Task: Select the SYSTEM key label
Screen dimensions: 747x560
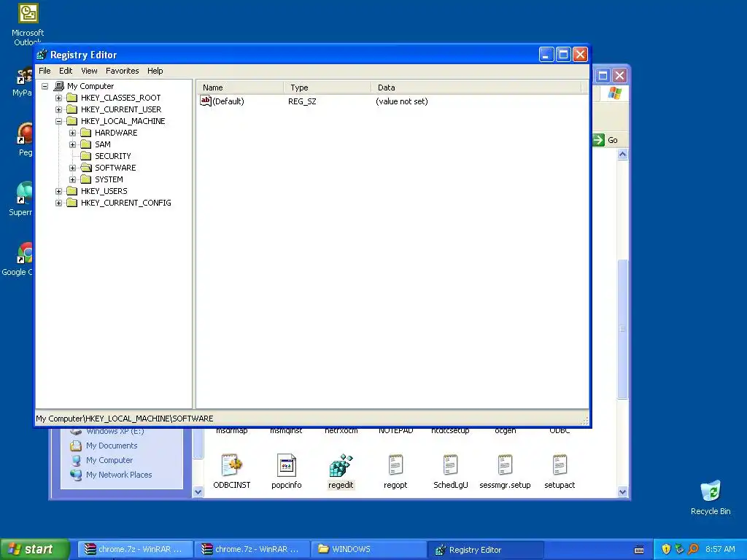Action: [x=109, y=179]
